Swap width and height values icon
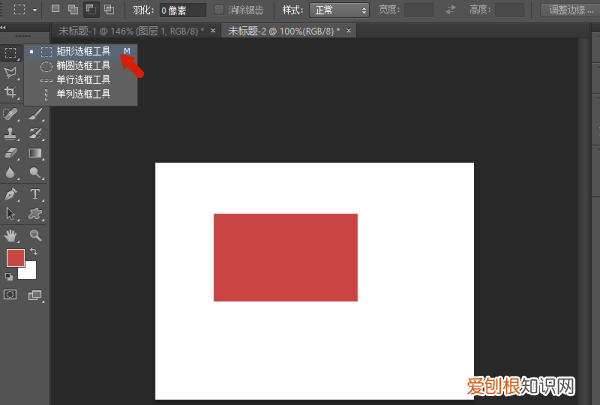This screenshot has height=405, width=600. point(451,10)
